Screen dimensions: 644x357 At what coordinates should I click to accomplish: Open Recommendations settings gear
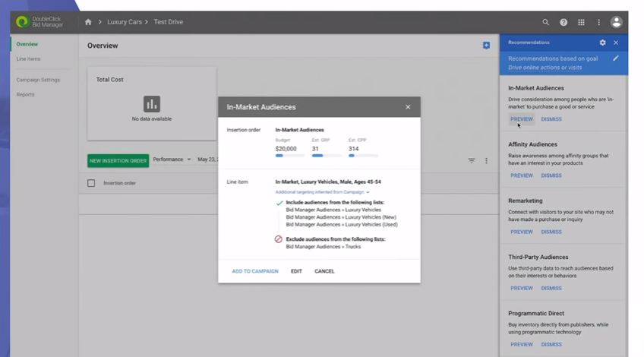coord(602,43)
